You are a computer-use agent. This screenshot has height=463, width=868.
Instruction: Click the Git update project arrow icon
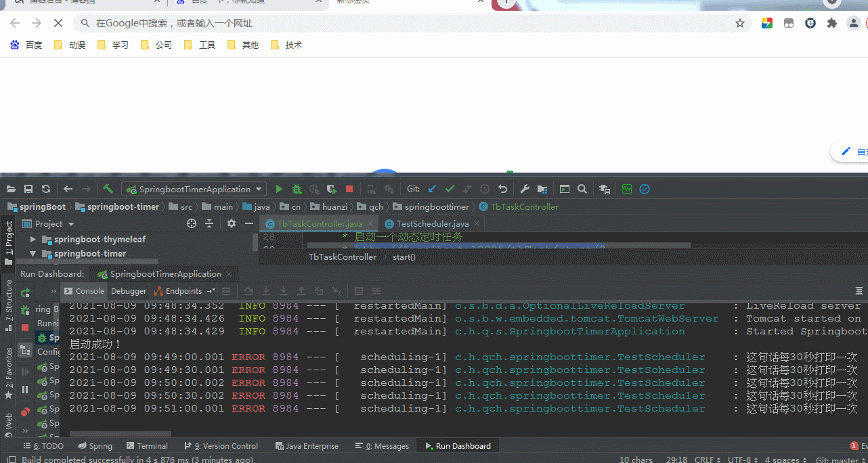click(x=432, y=190)
